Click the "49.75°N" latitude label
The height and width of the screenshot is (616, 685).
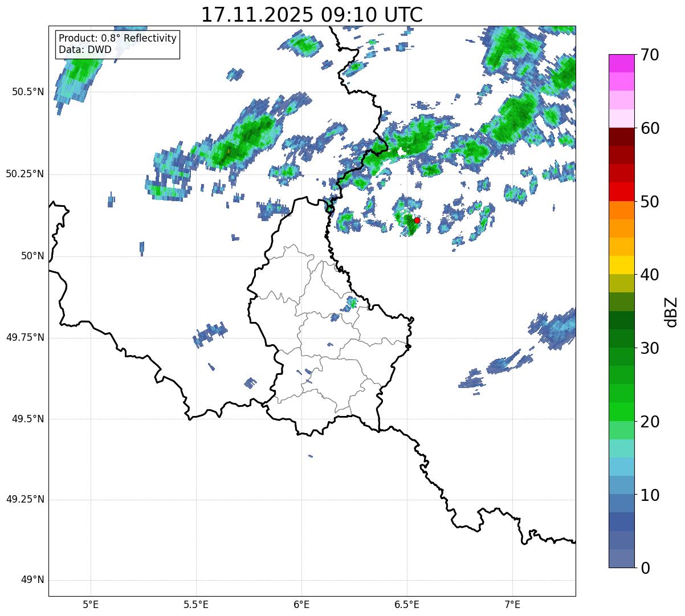(25, 337)
